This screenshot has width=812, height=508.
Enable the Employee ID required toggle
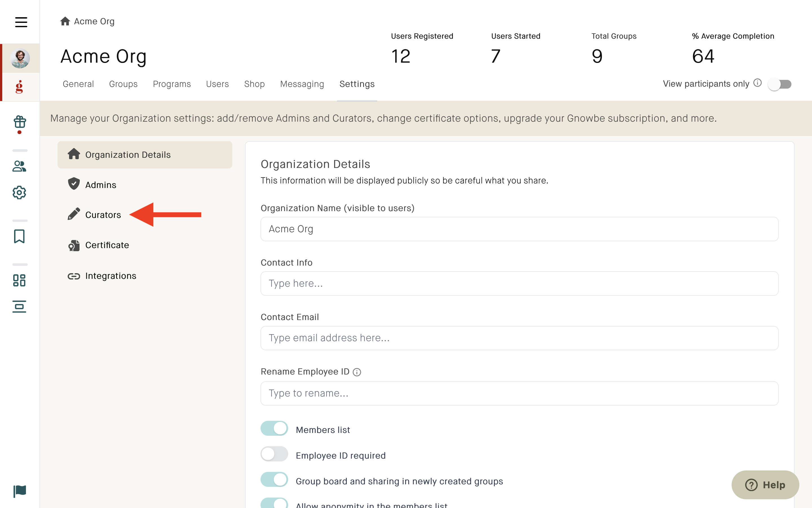pyautogui.click(x=274, y=454)
